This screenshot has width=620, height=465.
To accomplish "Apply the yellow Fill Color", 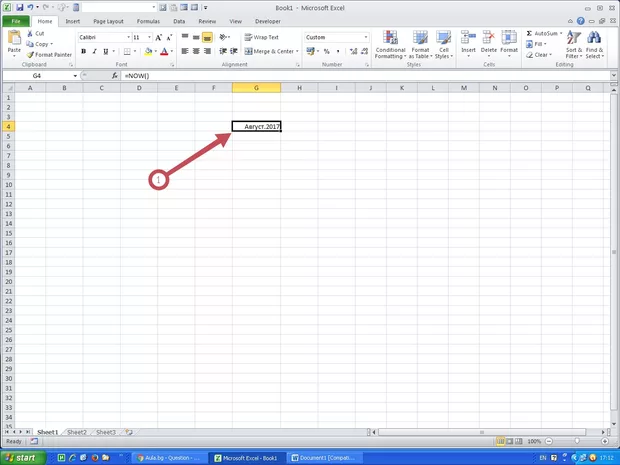I will (x=148, y=51).
